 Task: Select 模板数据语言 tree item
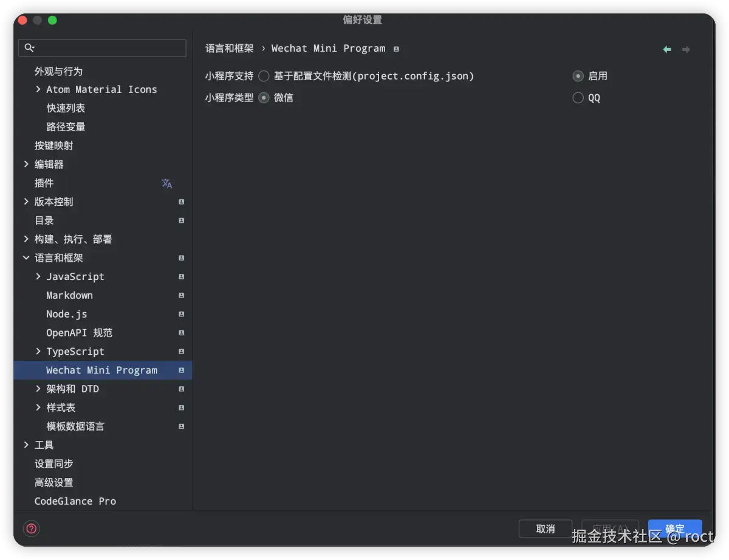(x=75, y=427)
